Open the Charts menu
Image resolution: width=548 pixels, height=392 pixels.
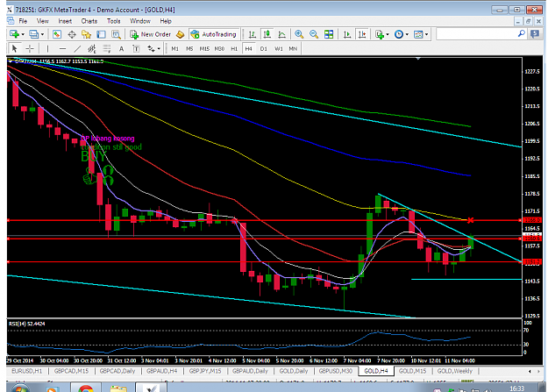tap(89, 21)
